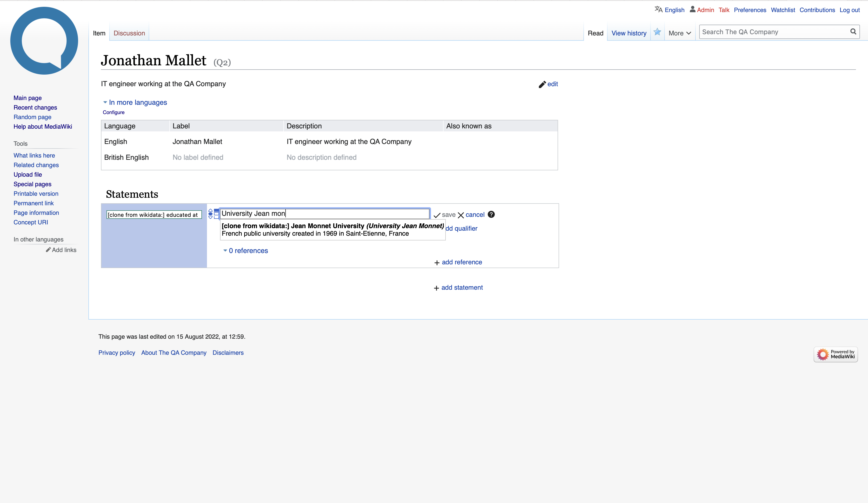Open the Privacy policy link
This screenshot has width=868, height=503.
pyautogui.click(x=117, y=353)
